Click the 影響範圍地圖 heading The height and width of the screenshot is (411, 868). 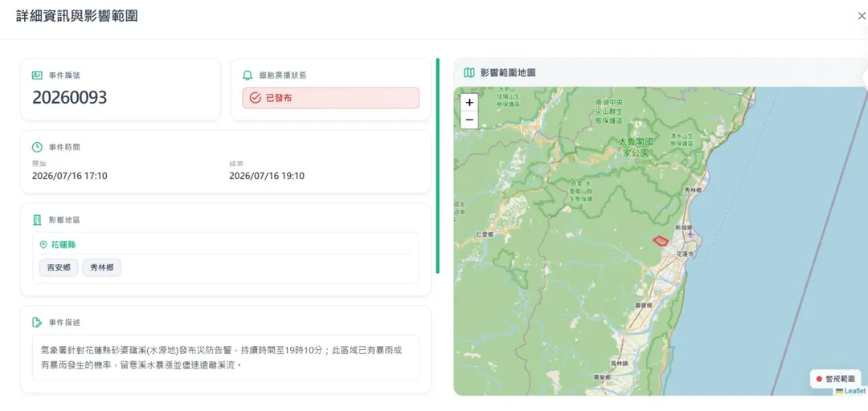tap(508, 72)
